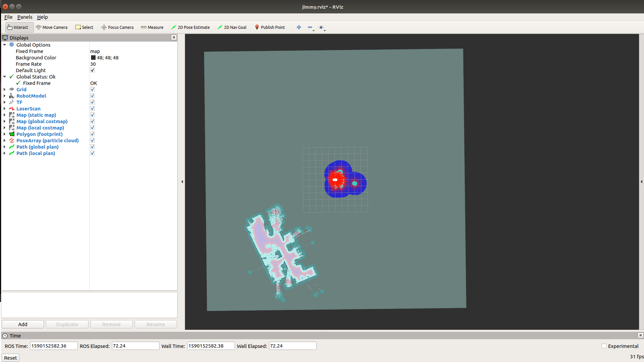Select the Interact tool

pyautogui.click(x=19, y=27)
